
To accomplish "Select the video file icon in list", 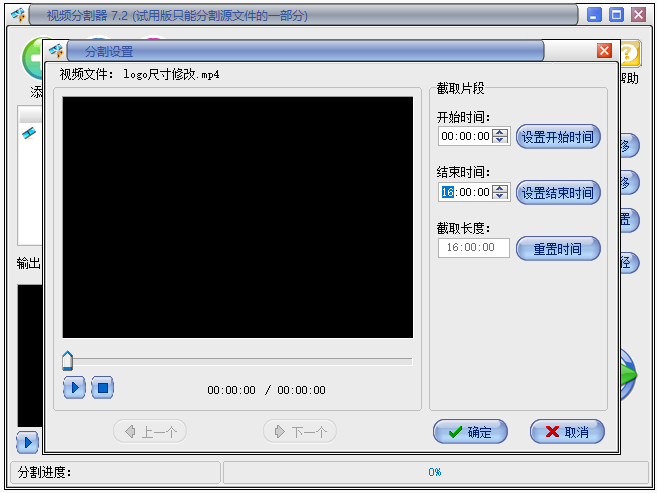I will coord(29,134).
